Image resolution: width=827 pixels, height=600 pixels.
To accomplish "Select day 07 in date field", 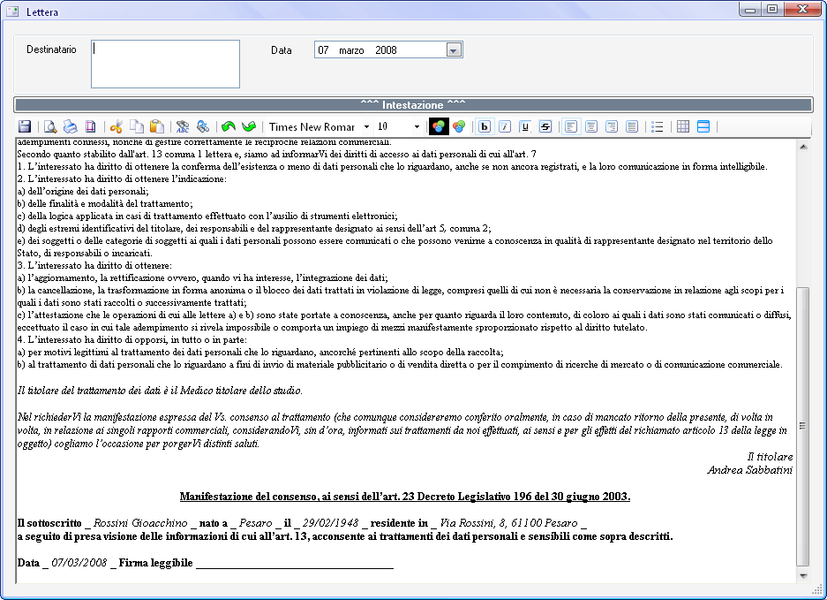I will click(323, 50).
